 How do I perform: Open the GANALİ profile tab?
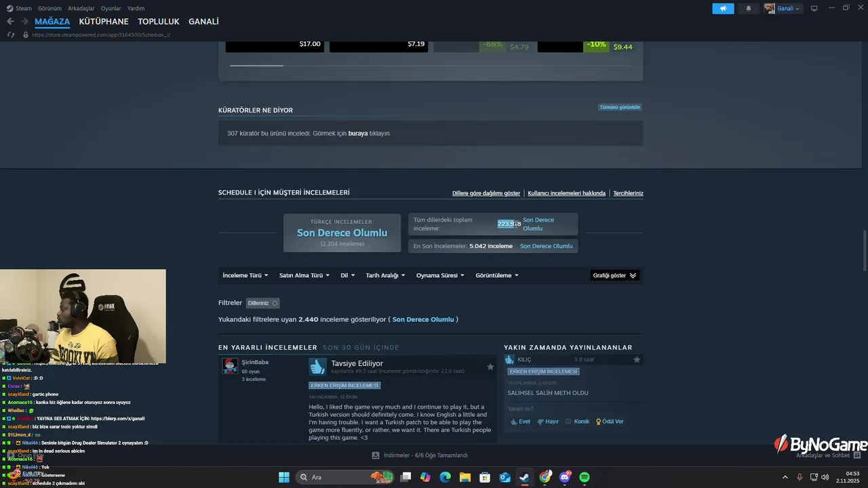coord(203,22)
